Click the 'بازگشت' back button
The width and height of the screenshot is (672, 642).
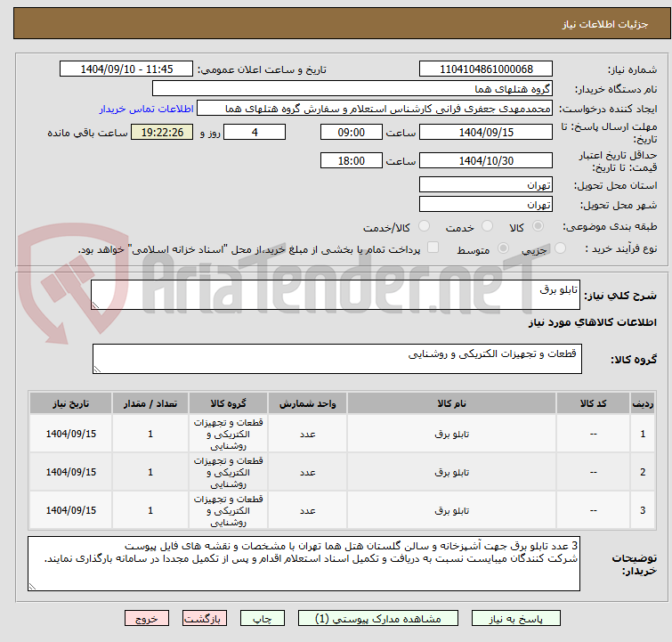tap(205, 619)
